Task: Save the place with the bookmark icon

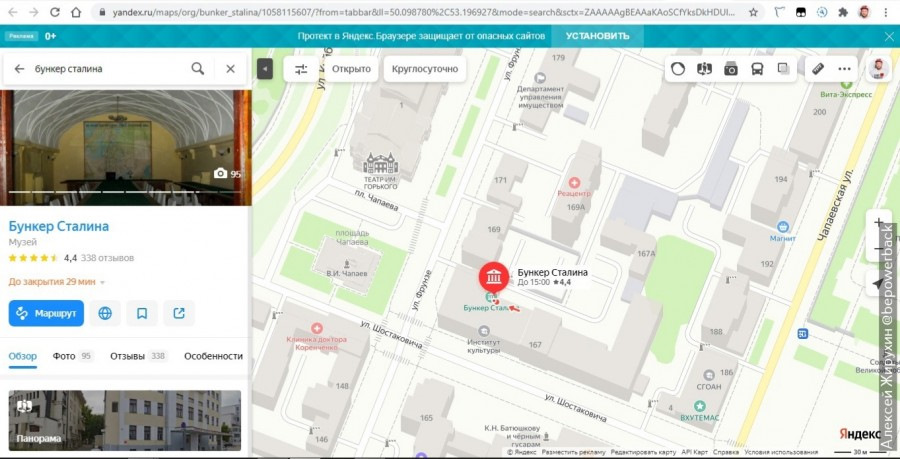Action: pyautogui.click(x=142, y=313)
